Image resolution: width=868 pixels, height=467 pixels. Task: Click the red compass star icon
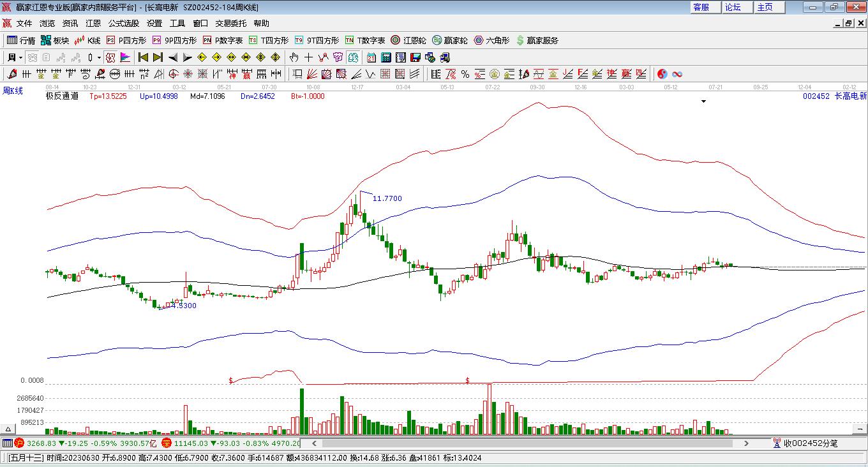188,74
